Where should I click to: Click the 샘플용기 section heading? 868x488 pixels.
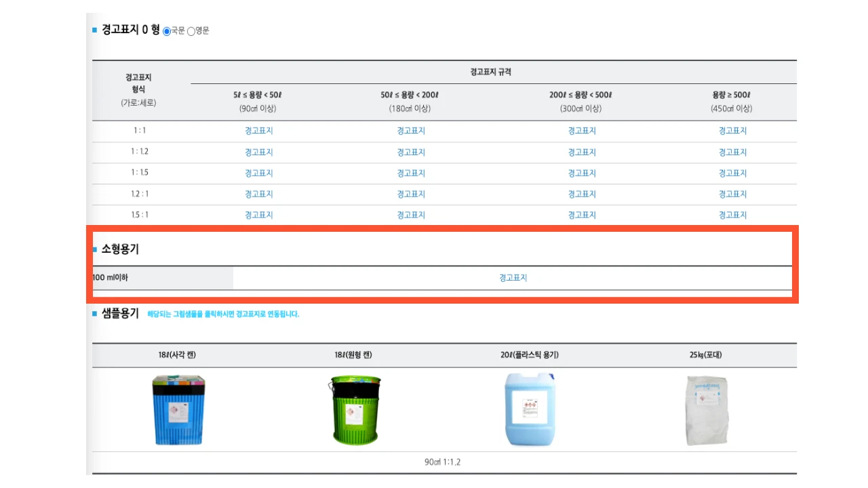120,313
